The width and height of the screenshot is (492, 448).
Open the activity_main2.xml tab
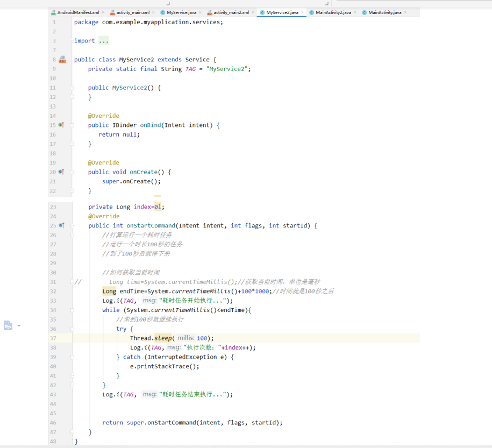[x=231, y=12]
